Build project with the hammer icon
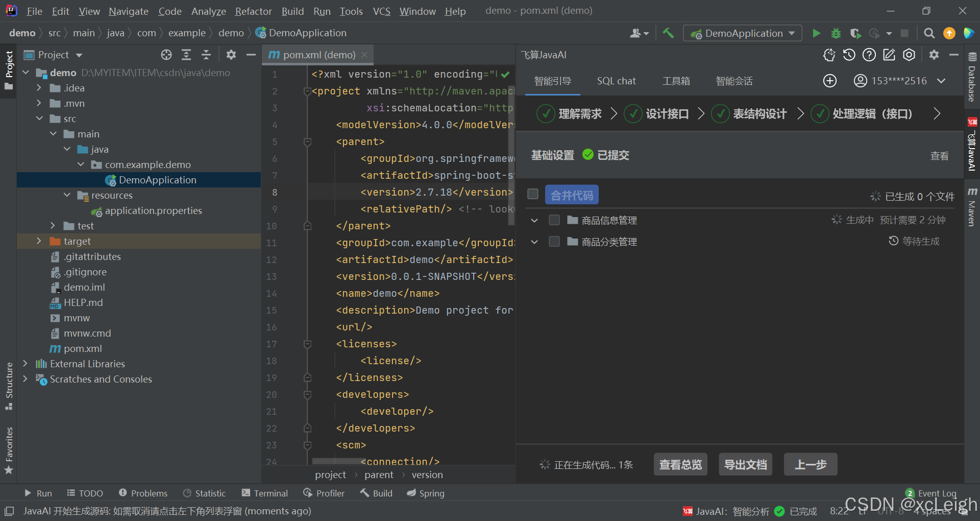This screenshot has width=980, height=521. pos(668,33)
